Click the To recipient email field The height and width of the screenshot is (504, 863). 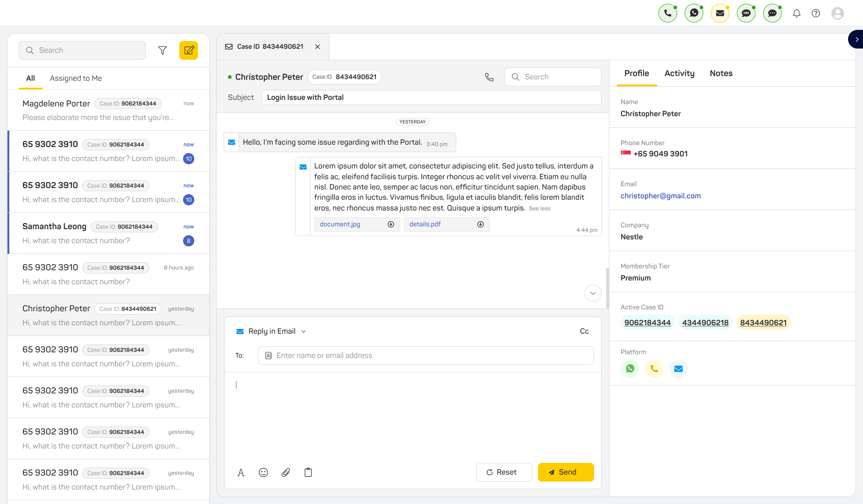(x=425, y=356)
